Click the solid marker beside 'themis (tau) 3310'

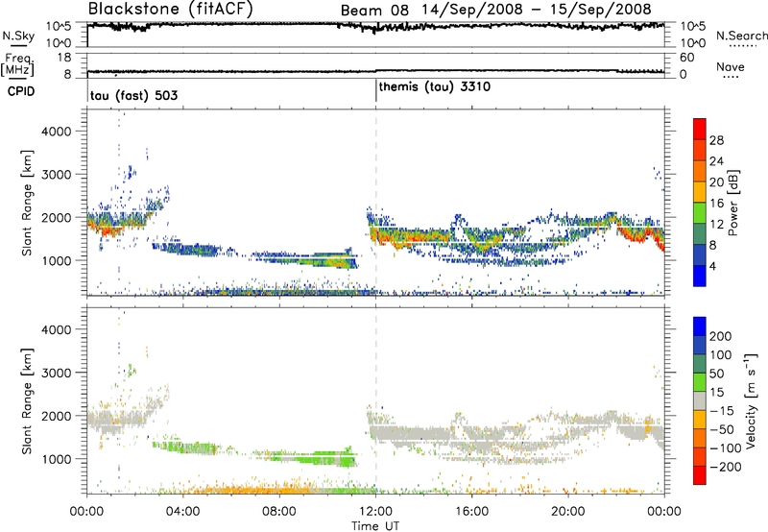coord(376,90)
